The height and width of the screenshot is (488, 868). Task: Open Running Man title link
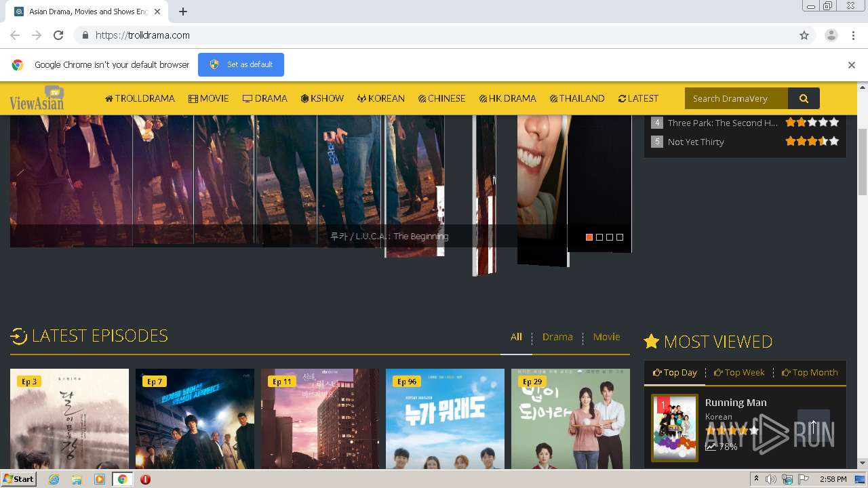(x=736, y=403)
